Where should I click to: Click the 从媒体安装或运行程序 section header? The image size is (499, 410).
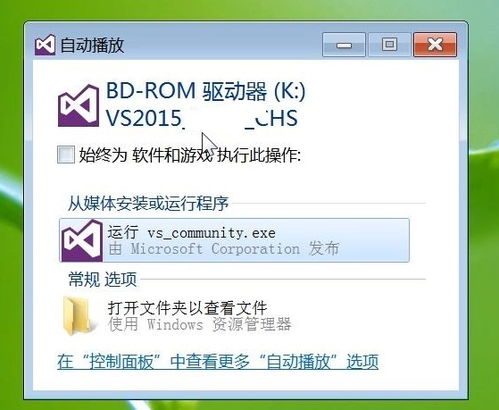148,203
